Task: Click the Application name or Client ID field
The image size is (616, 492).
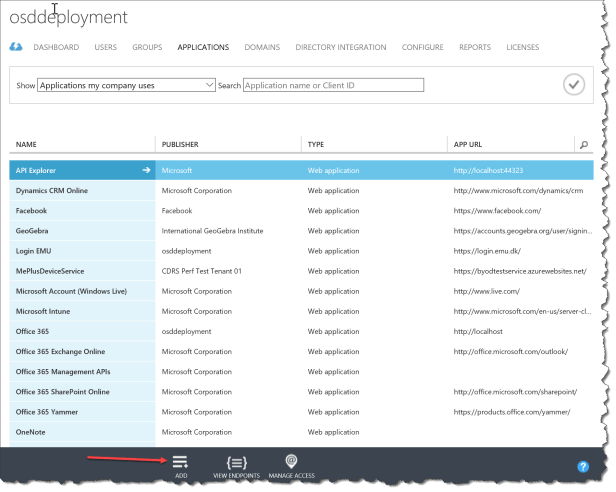Action: click(333, 86)
